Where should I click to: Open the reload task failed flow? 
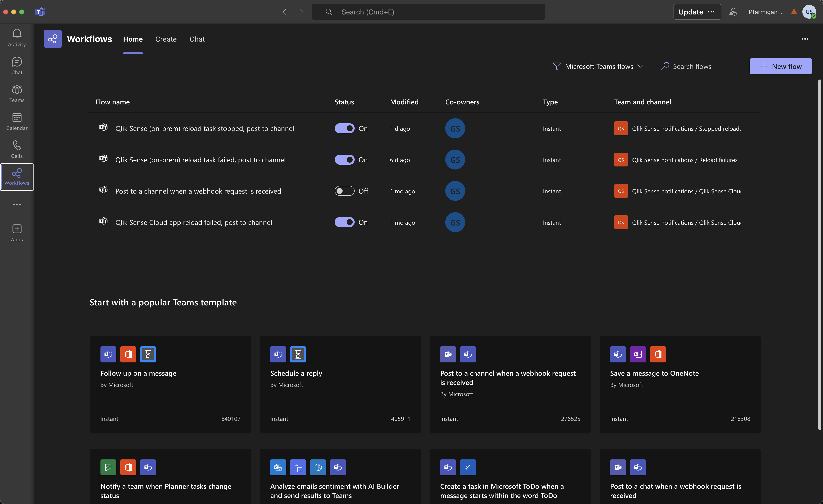200,160
